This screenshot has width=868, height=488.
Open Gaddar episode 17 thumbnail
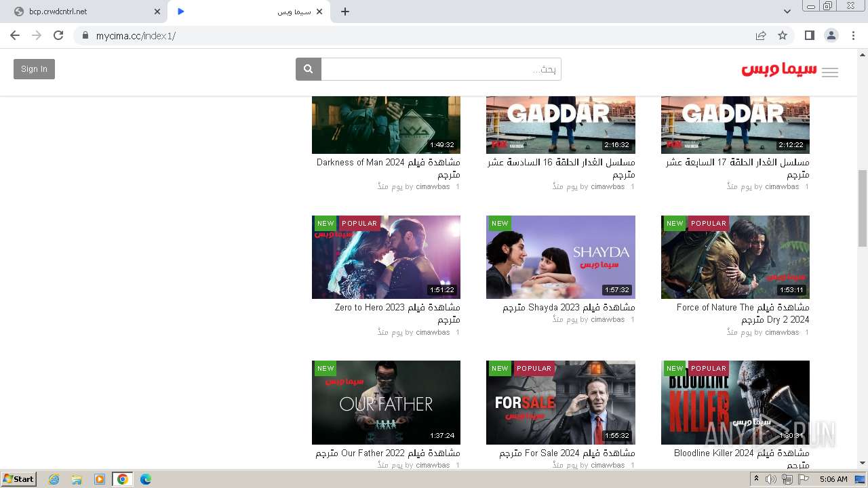[x=735, y=125]
